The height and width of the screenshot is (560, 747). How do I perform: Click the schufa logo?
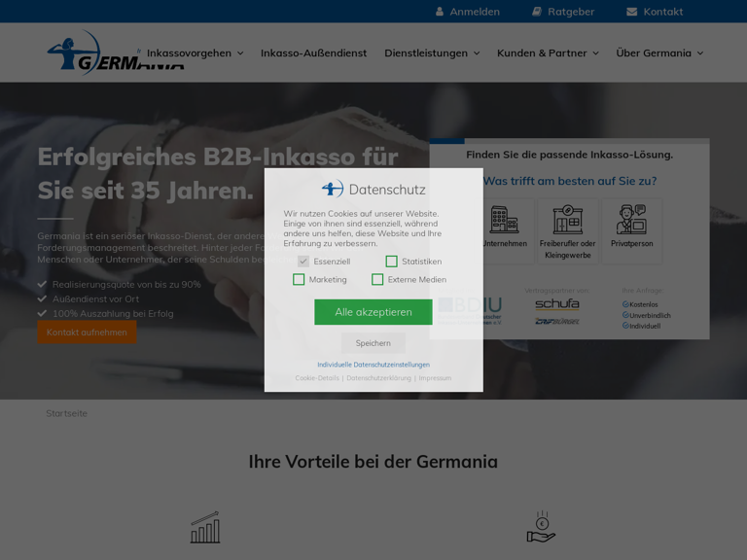tap(557, 303)
